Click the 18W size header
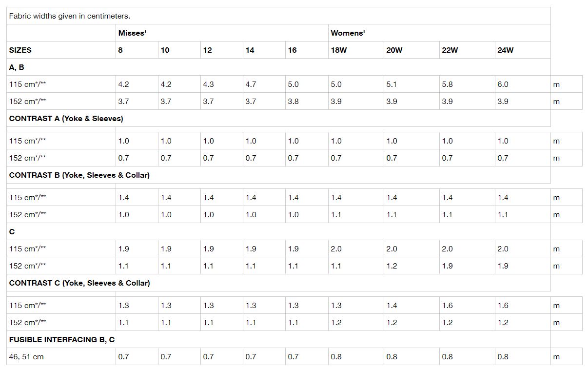Viewport: 588px width, 372px height. pos(339,50)
